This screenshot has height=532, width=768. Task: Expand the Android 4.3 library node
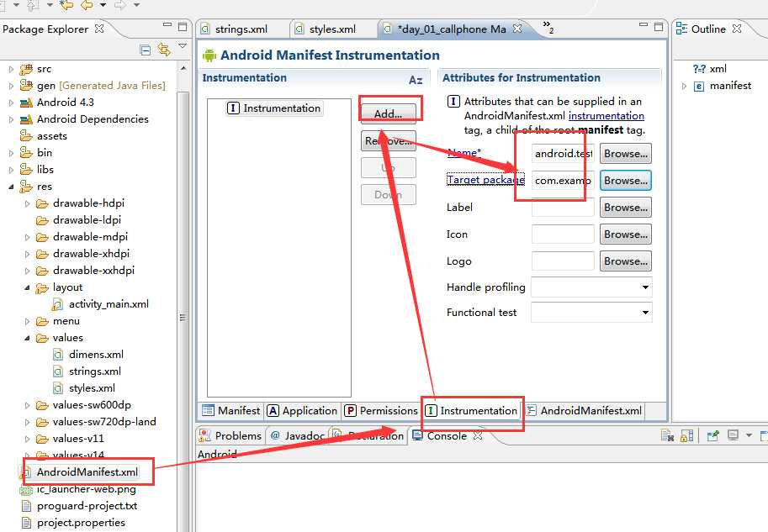tap(11, 103)
